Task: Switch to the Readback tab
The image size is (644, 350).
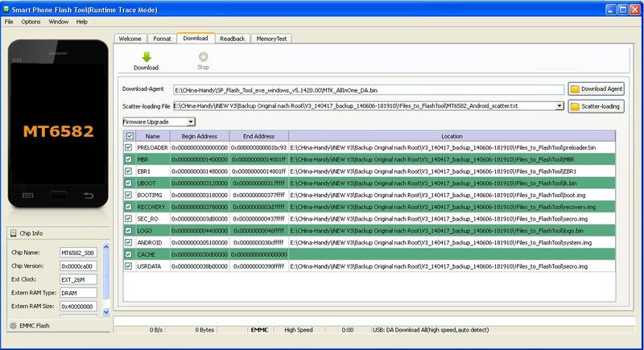Action: [232, 38]
